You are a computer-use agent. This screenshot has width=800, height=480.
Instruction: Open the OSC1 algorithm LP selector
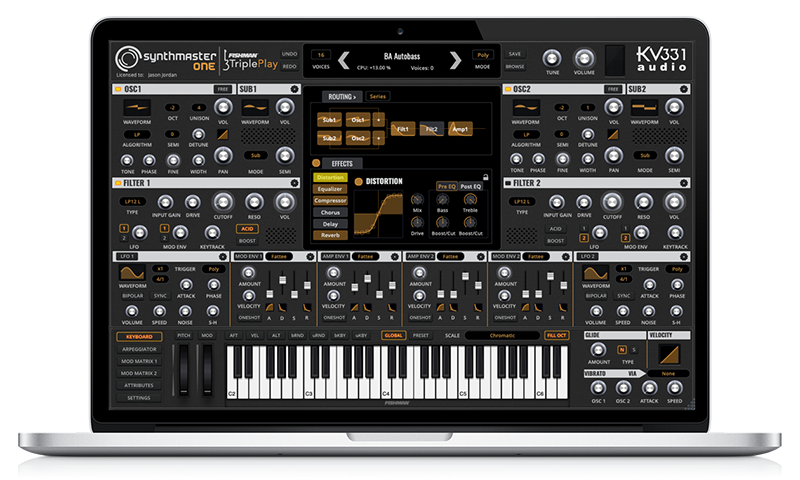pyautogui.click(x=137, y=135)
